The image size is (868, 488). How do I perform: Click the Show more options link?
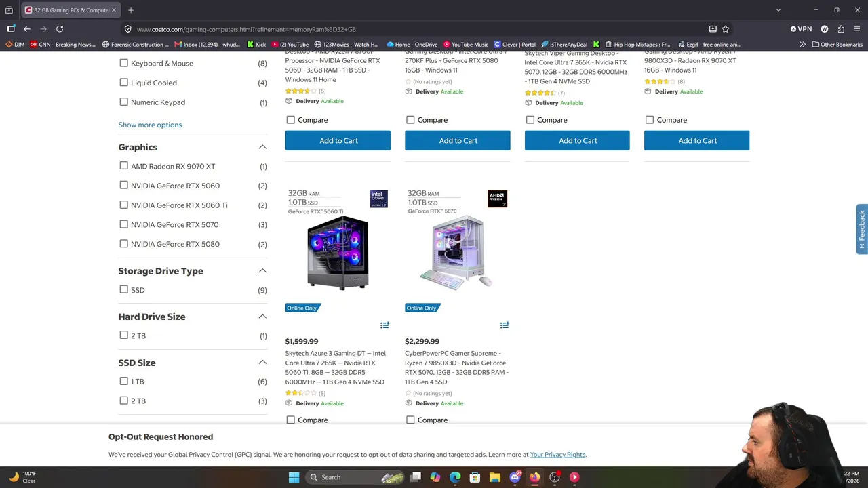point(150,125)
